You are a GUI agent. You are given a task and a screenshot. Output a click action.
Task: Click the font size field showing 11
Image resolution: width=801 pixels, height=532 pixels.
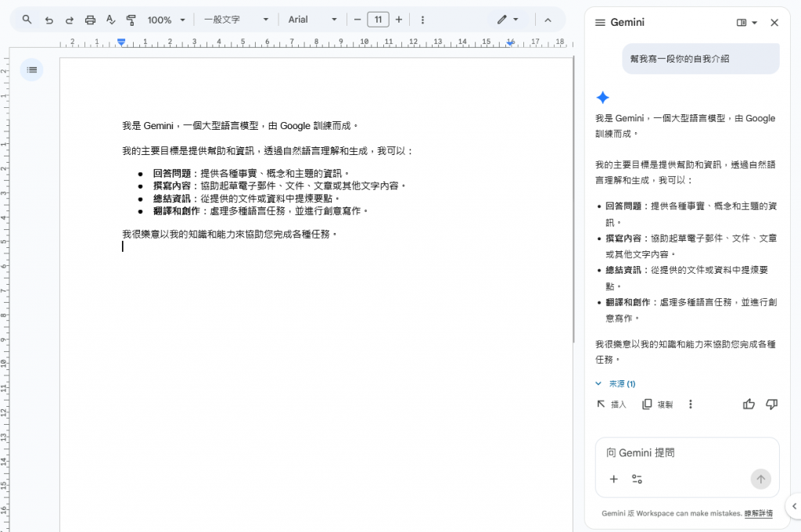pyautogui.click(x=378, y=20)
